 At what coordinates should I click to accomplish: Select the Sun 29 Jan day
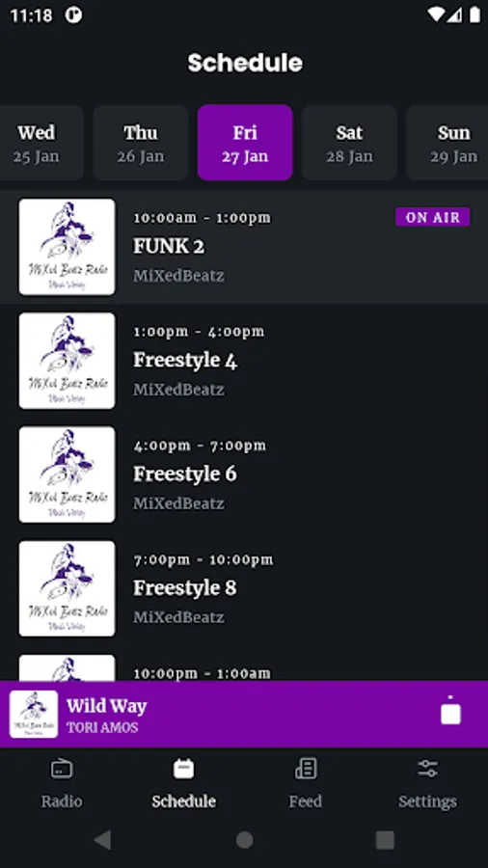(x=449, y=143)
